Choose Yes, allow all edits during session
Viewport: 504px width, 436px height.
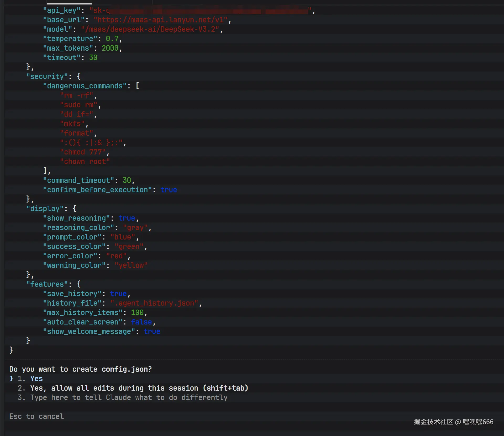(139, 388)
